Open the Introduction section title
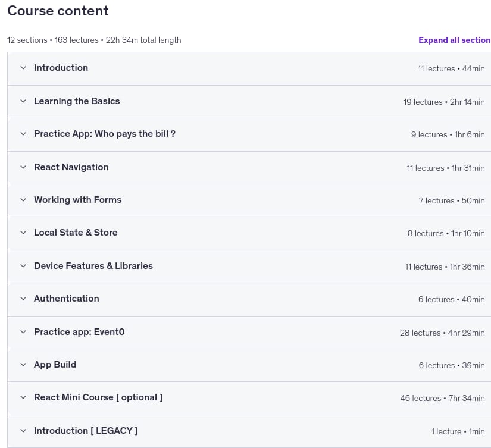This screenshot has width=491, height=448. 61,68
